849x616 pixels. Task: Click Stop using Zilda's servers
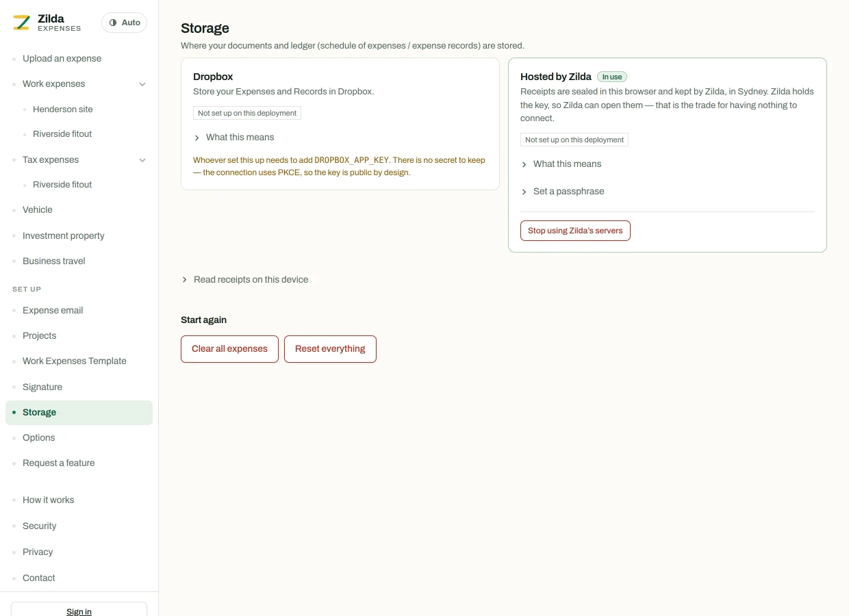pos(575,231)
